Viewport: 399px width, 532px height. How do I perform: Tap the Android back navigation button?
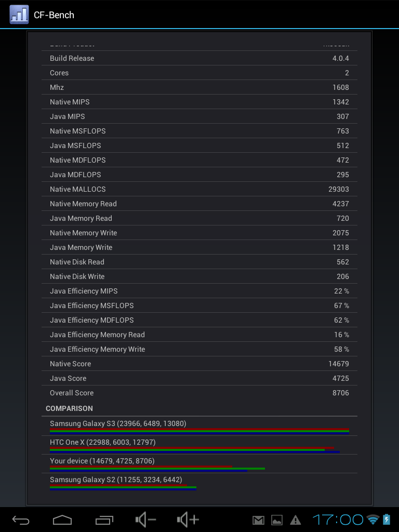click(21, 520)
